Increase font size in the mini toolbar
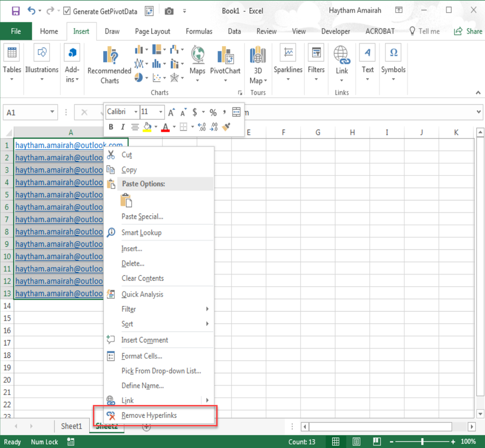 [x=171, y=112]
